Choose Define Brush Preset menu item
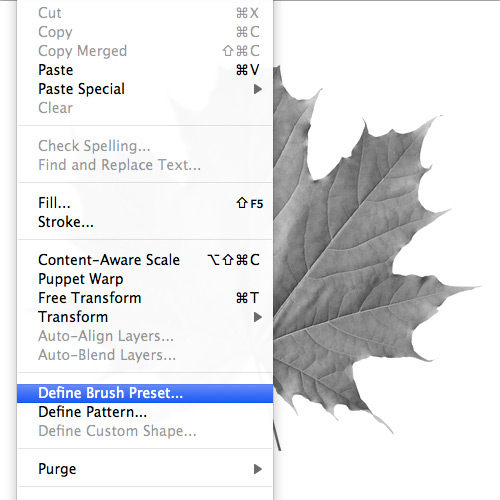 click(145, 393)
